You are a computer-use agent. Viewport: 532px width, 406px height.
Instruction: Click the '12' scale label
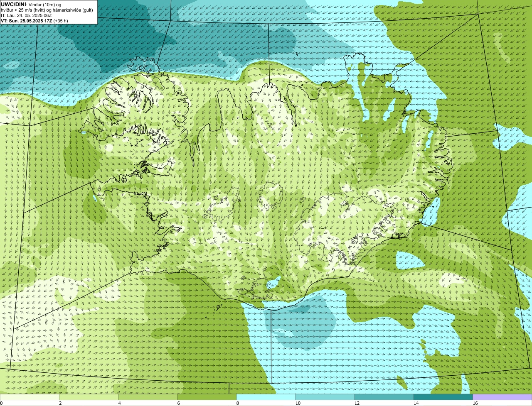(x=357, y=403)
